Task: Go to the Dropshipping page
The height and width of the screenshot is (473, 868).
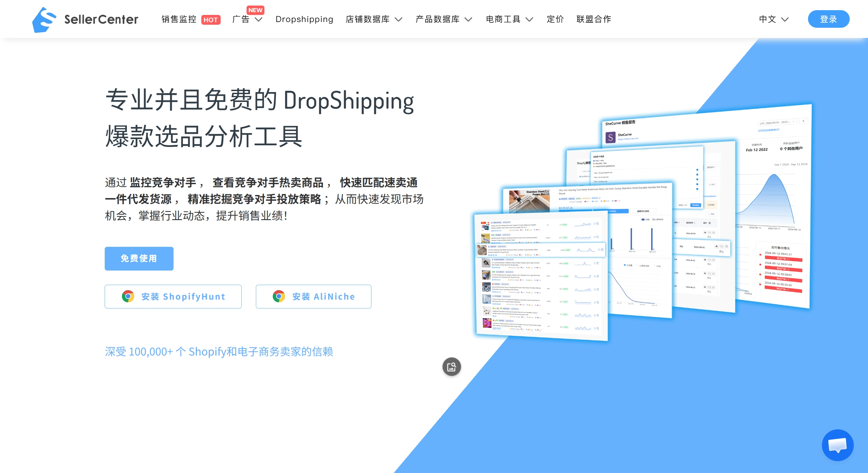Action: (x=304, y=19)
